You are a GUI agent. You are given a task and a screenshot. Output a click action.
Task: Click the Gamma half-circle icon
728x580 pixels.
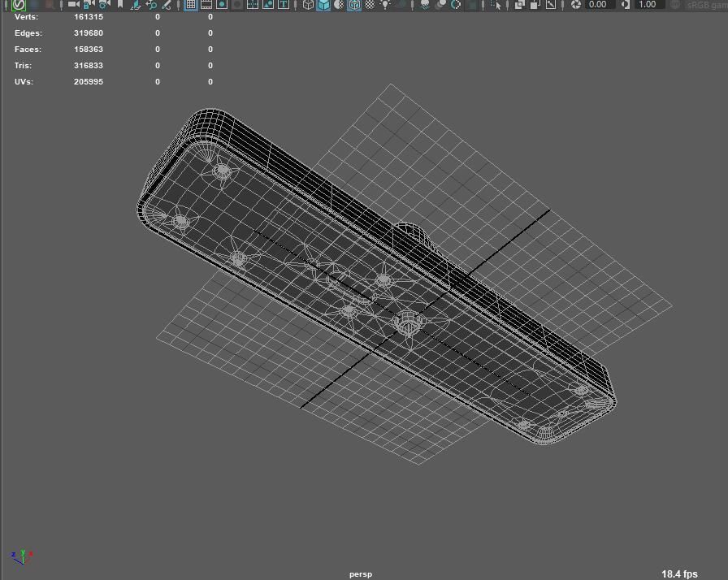[626, 5]
